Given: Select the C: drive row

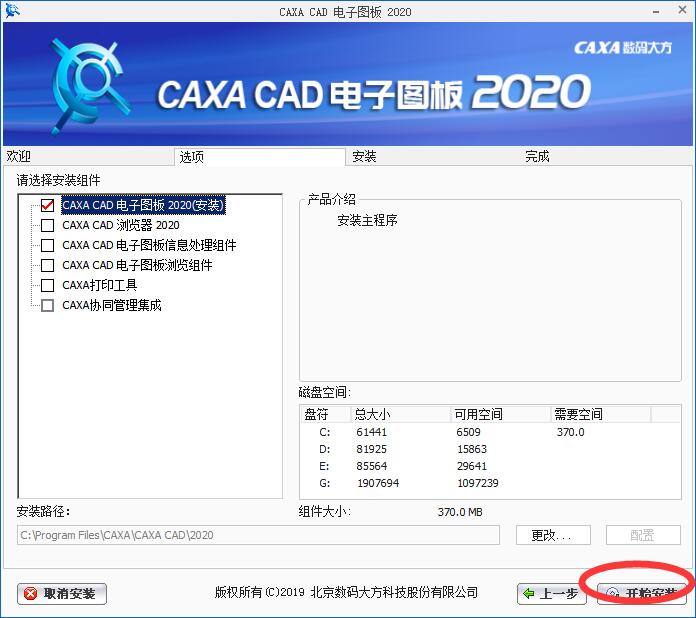Looking at the screenshot, I should pos(490,432).
